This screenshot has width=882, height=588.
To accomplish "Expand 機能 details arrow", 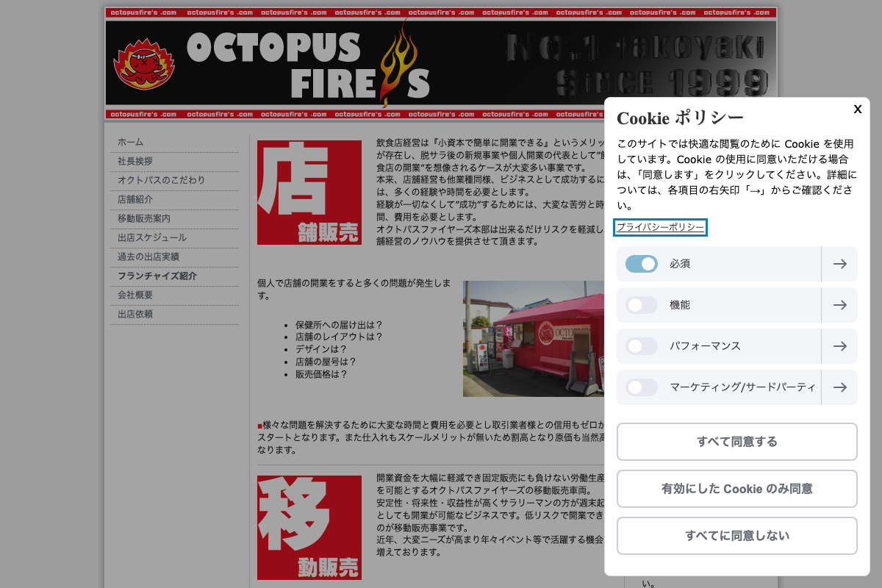I will pos(839,305).
